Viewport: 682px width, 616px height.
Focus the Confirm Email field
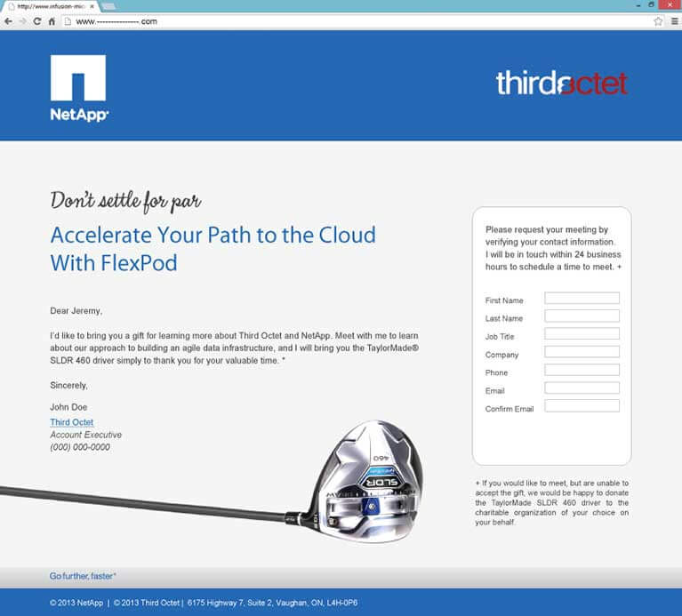582,406
